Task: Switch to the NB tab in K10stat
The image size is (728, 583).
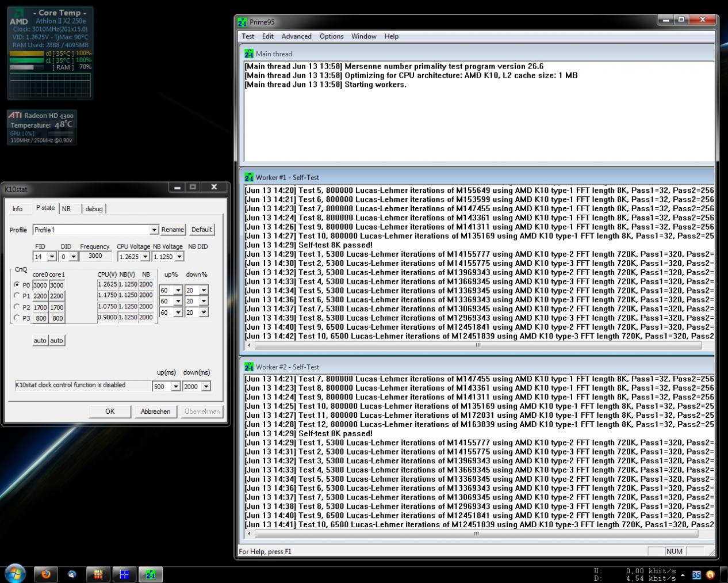Action: tap(66, 209)
